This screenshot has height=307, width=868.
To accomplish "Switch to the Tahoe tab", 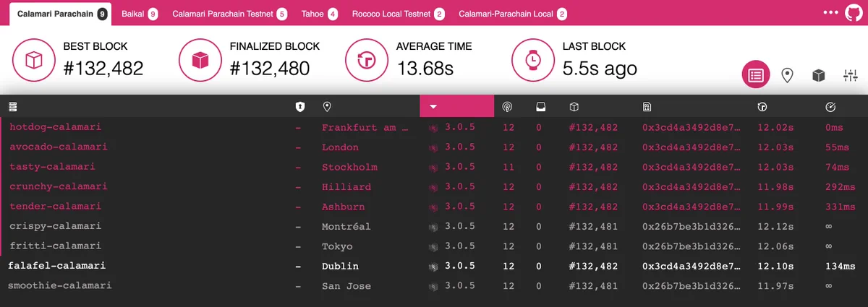I will 319,14.
